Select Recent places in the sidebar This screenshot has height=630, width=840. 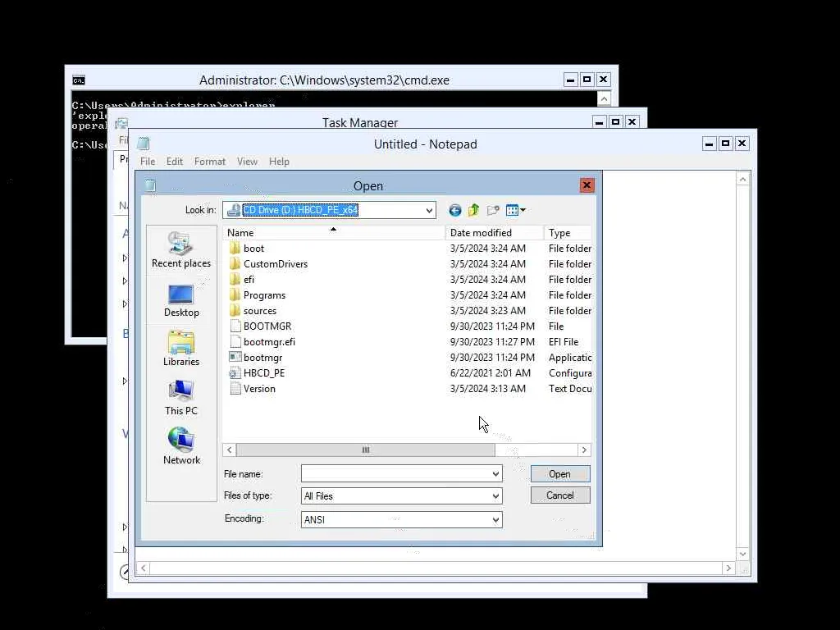pyautogui.click(x=181, y=249)
